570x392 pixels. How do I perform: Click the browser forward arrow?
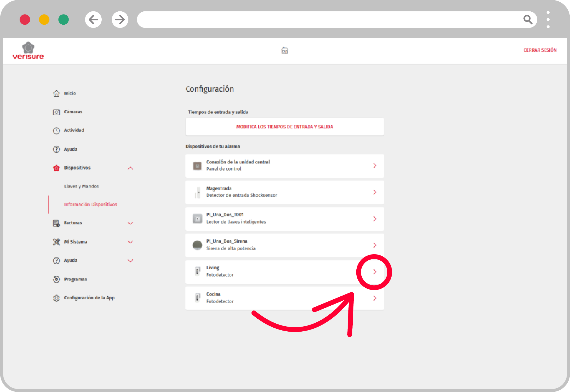coord(120,20)
